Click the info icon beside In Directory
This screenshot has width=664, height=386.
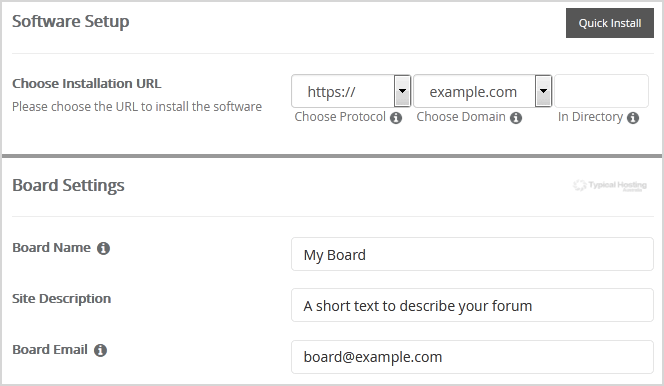633,118
